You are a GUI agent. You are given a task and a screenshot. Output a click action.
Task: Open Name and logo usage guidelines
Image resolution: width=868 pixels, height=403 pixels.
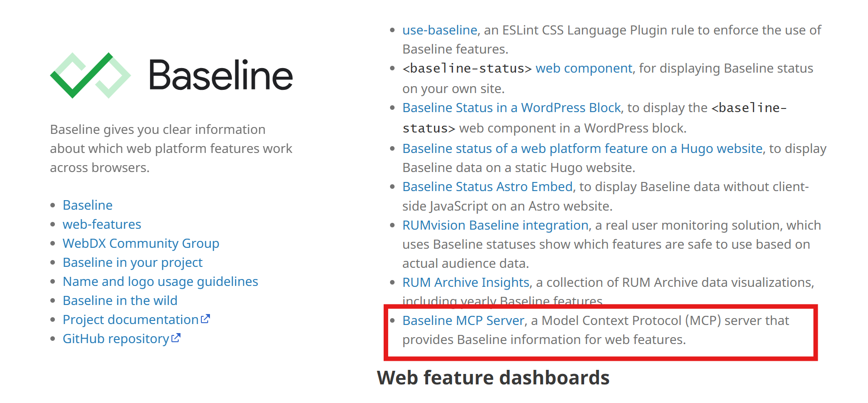(160, 281)
